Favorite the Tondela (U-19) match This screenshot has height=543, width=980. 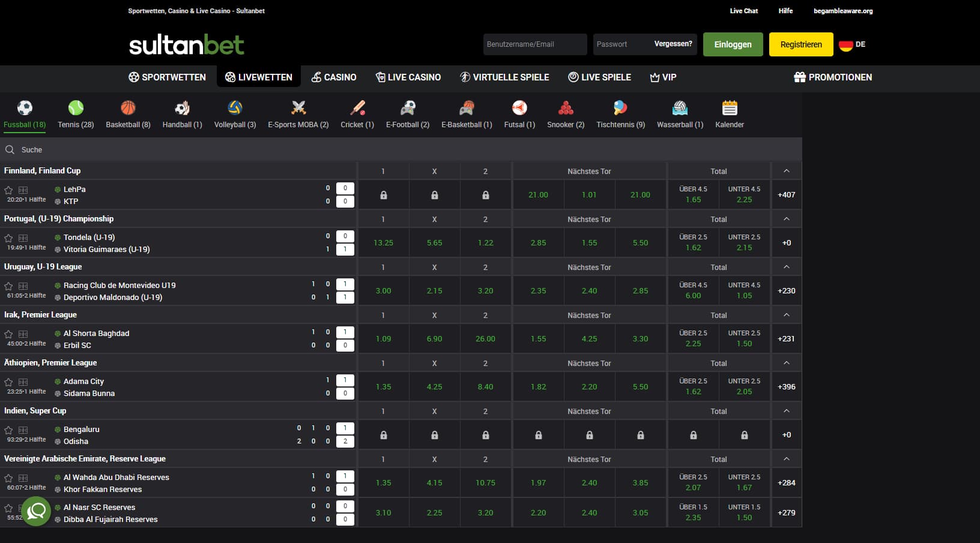[x=8, y=238]
